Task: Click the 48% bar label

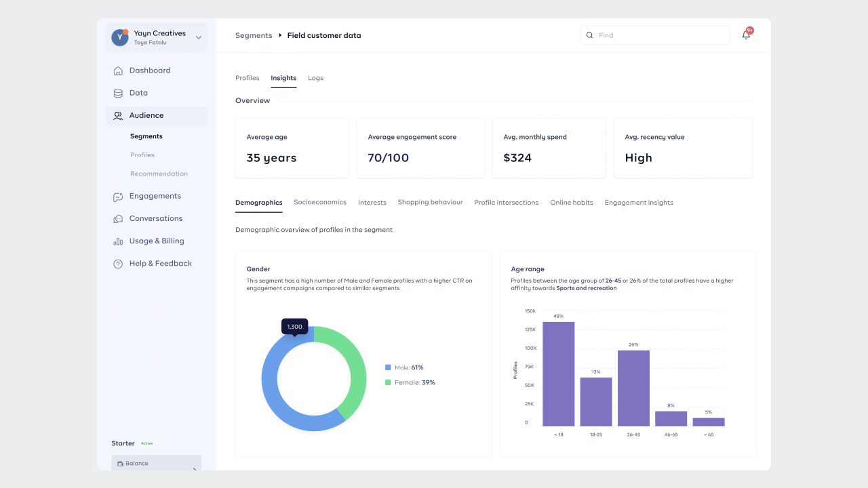Action: tap(558, 317)
